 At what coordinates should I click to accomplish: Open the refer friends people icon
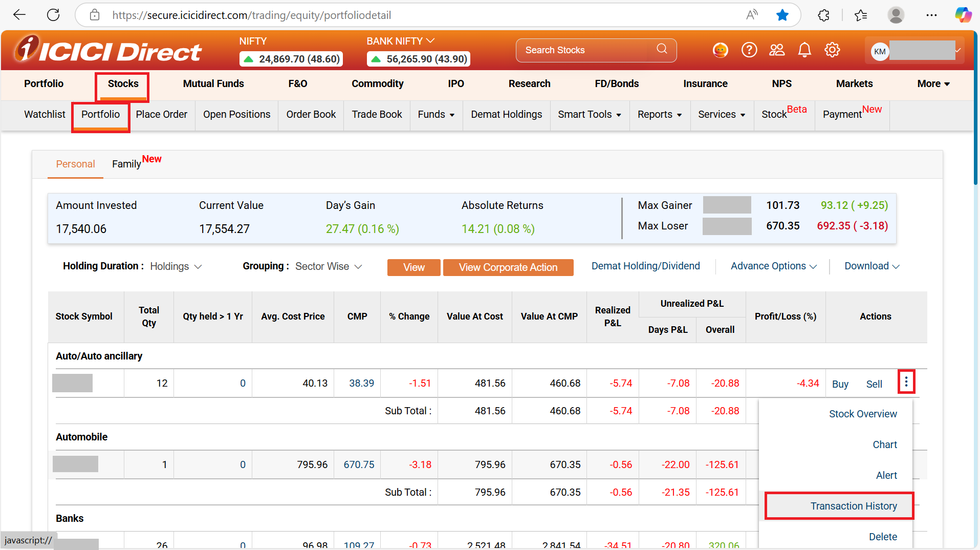click(777, 50)
